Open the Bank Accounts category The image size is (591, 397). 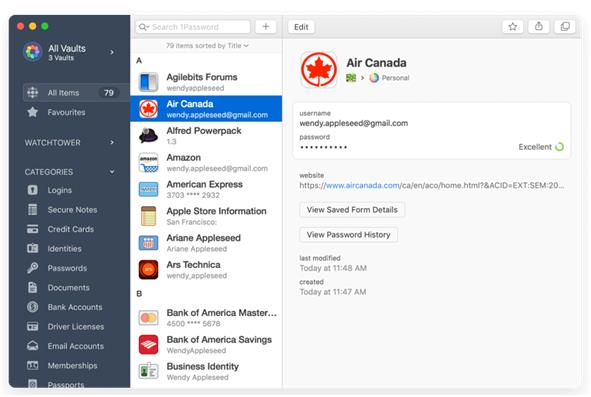[75, 307]
